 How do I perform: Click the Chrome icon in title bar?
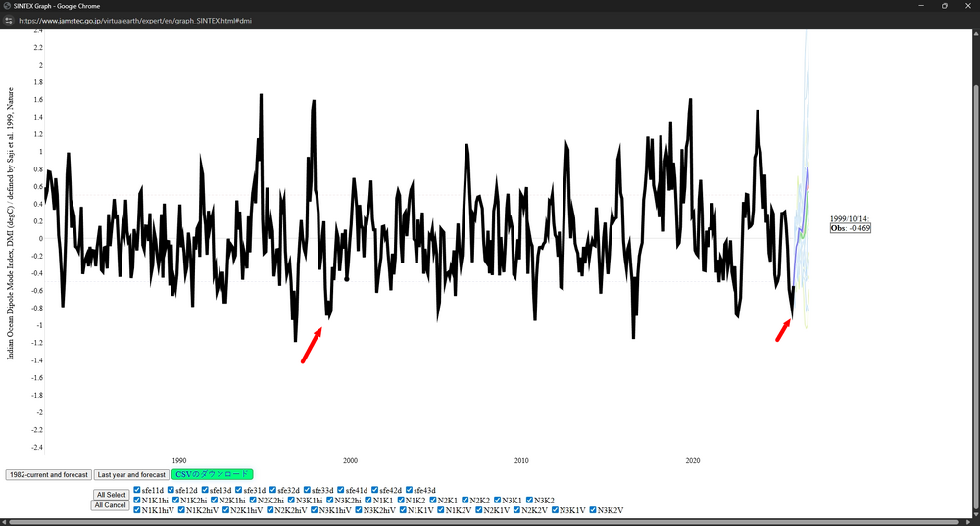(x=7, y=6)
